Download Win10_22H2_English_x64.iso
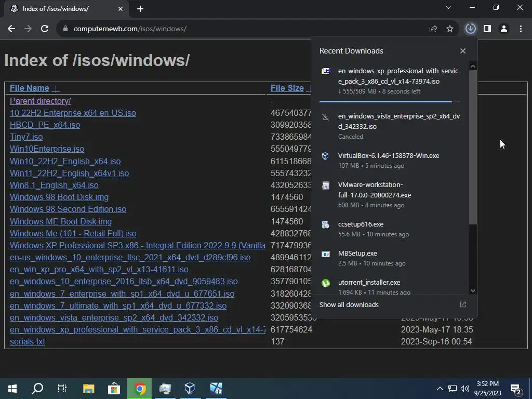532x399 pixels. 65,161
